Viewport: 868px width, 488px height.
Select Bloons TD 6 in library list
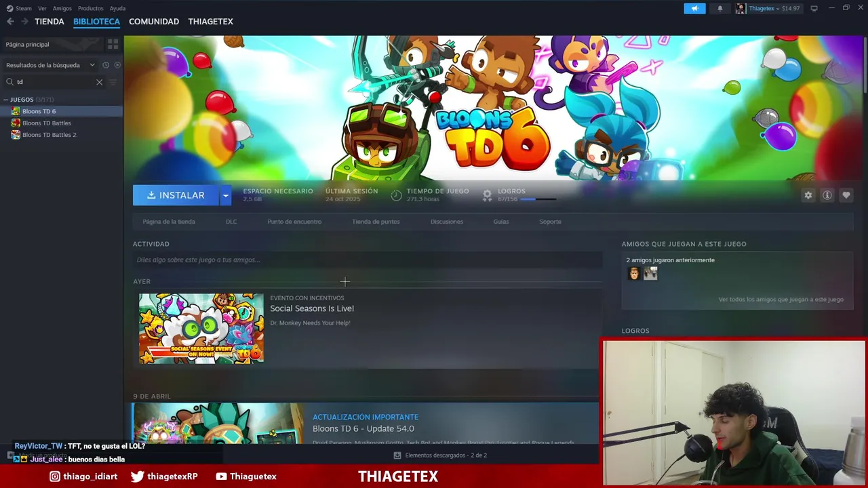pos(61,111)
